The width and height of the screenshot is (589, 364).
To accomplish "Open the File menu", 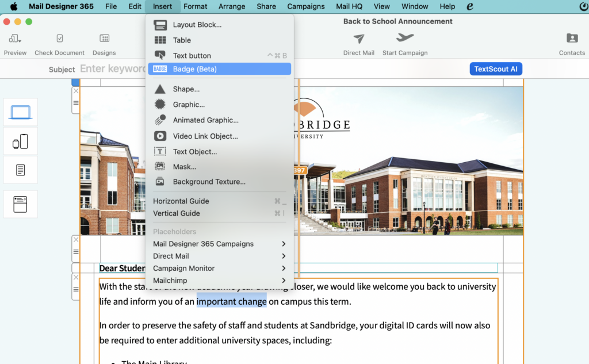I will tap(111, 6).
